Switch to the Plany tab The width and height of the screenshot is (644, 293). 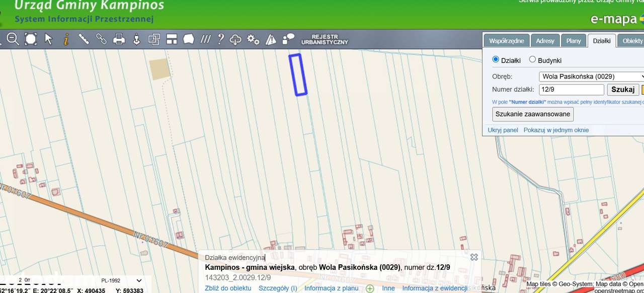(x=573, y=41)
